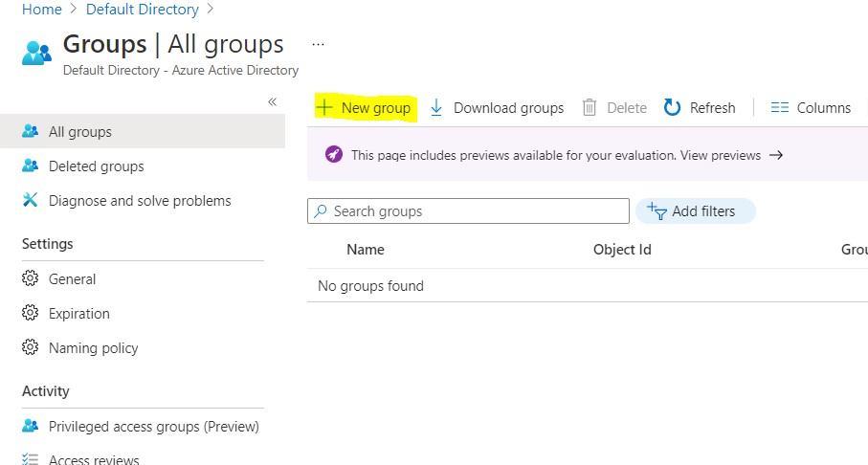Go to Home in the breadcrumb
The height and width of the screenshot is (465, 868).
pos(41,10)
